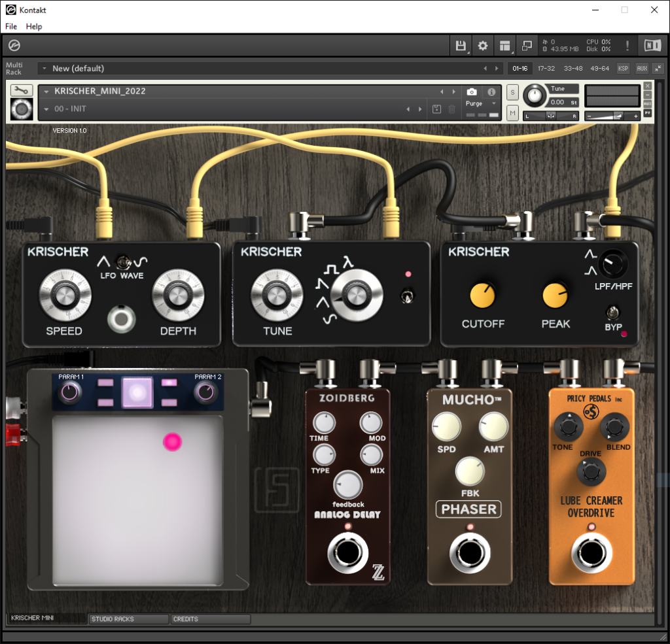Screen dimensions: 670x644
Task: Stomp the Lube Creamer Overdrive footswitch
Action: (x=591, y=552)
